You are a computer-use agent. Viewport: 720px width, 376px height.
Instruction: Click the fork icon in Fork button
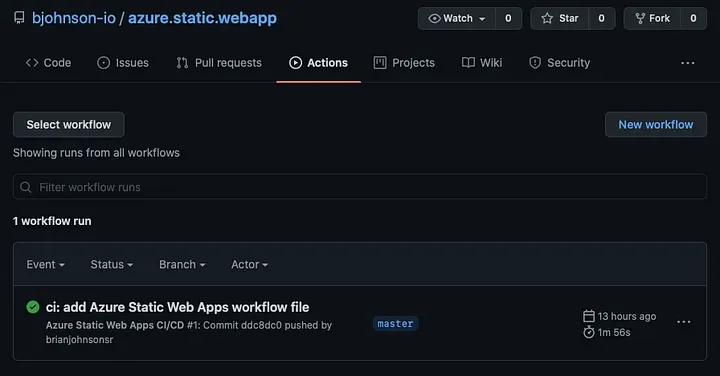[x=640, y=18]
